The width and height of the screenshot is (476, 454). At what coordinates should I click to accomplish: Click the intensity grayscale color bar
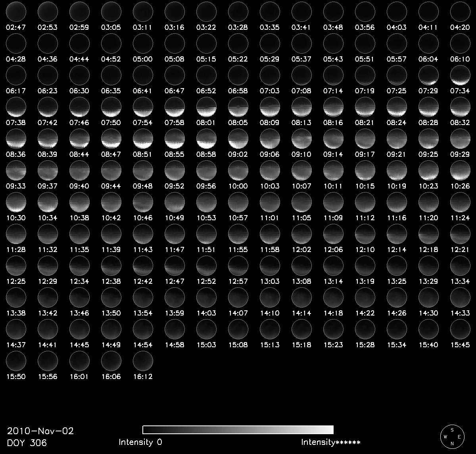point(238,430)
